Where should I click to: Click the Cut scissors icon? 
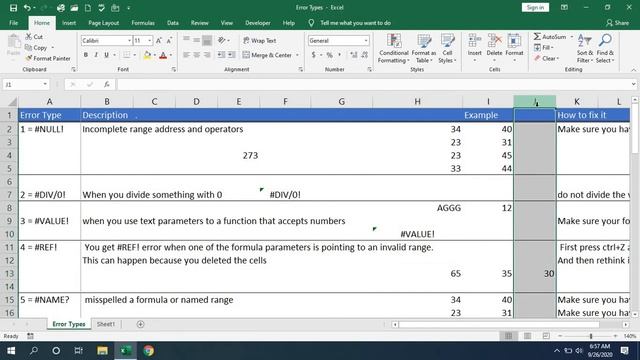pyautogui.click(x=29, y=37)
